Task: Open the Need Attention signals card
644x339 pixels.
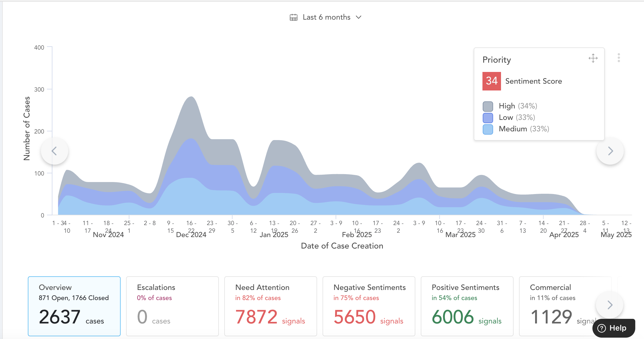Action: click(x=270, y=306)
